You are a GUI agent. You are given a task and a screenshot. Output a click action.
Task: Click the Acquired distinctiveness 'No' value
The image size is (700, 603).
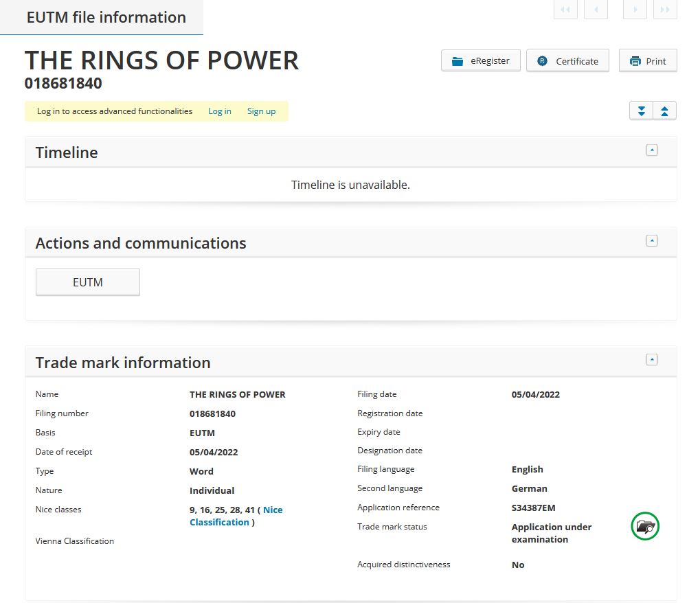point(518,565)
